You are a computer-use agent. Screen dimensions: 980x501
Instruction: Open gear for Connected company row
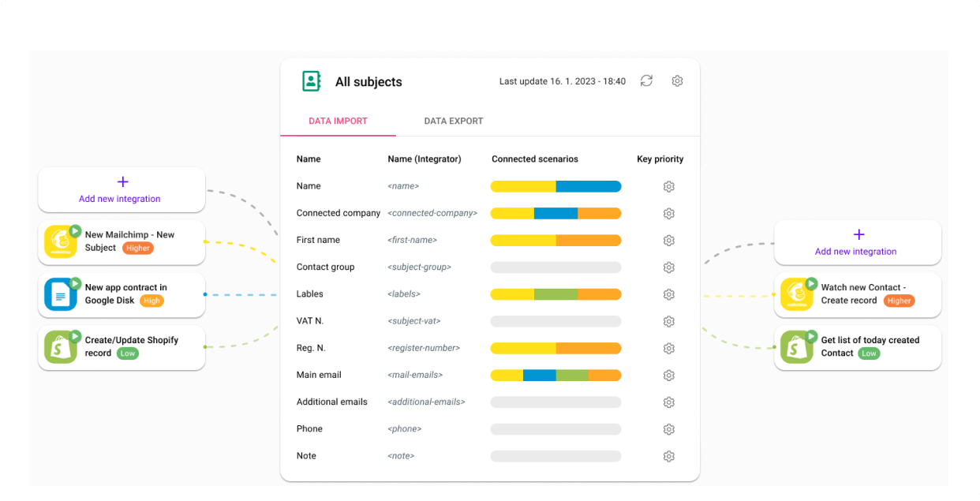pos(668,214)
